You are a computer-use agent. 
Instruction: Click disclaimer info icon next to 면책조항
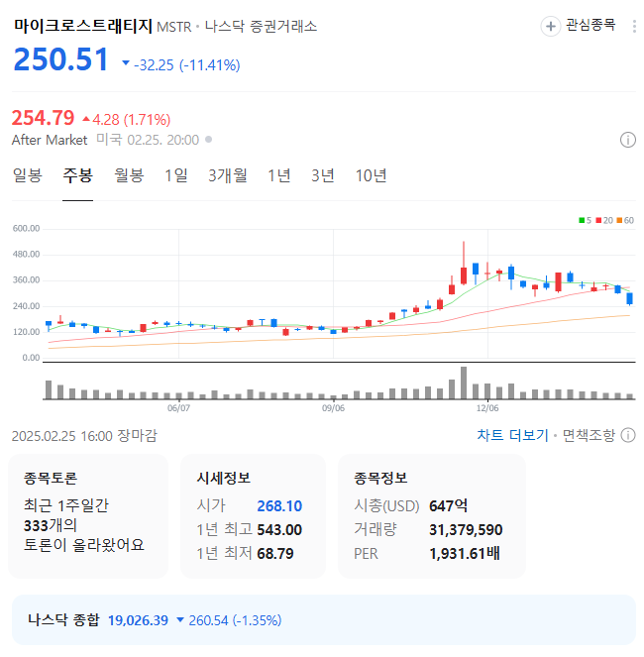click(628, 435)
